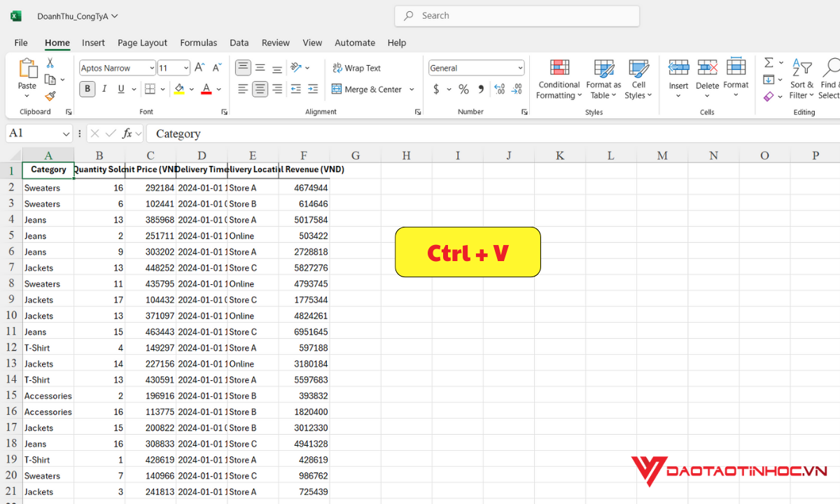Switch to the Automate tab
This screenshot has height=504, width=840.
coord(355,43)
